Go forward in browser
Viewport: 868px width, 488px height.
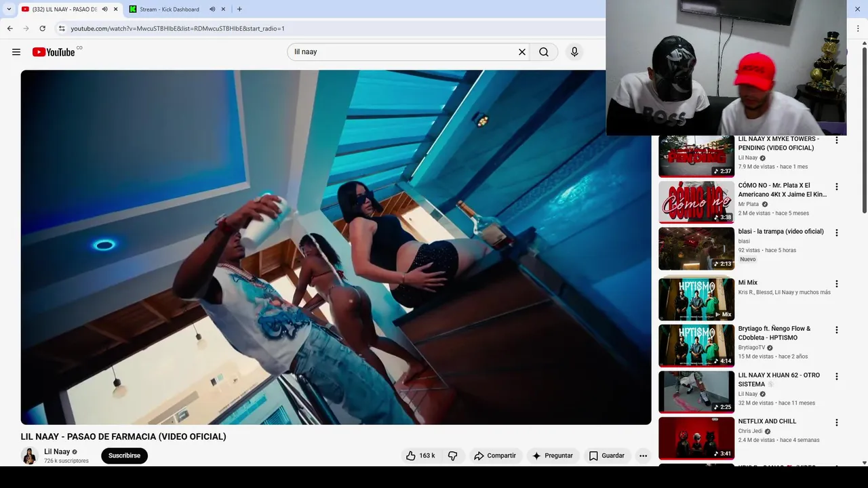tap(26, 28)
